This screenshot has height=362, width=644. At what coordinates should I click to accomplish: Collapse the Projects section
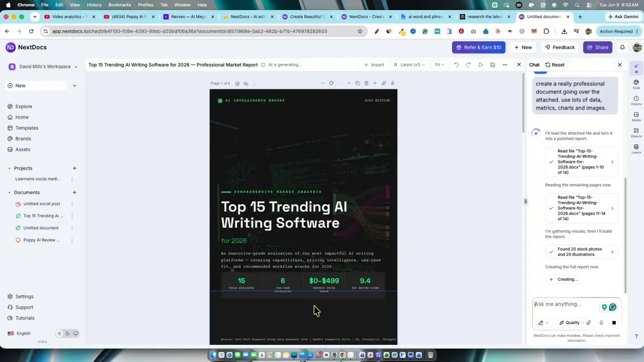click(9, 168)
